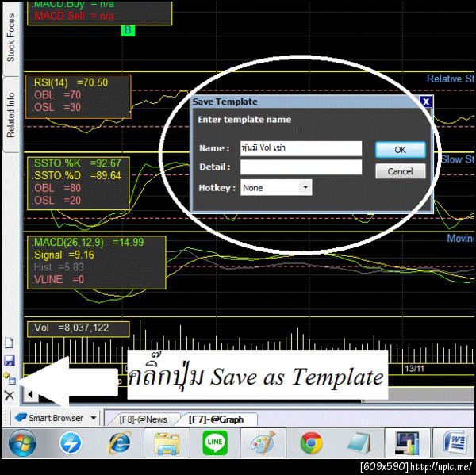476x475 pixels.
Task: Click the RSI(14) =70.50 label
Action: (x=71, y=82)
